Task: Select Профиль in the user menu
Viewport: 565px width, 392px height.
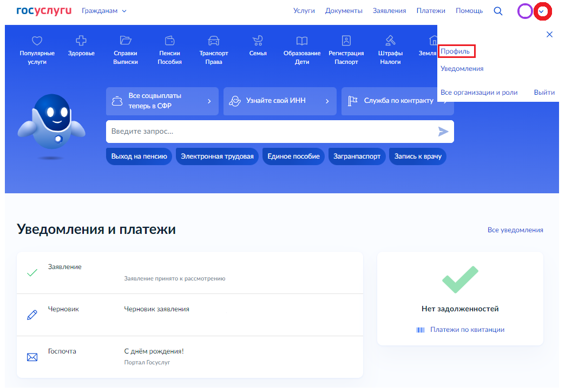Action: point(455,51)
